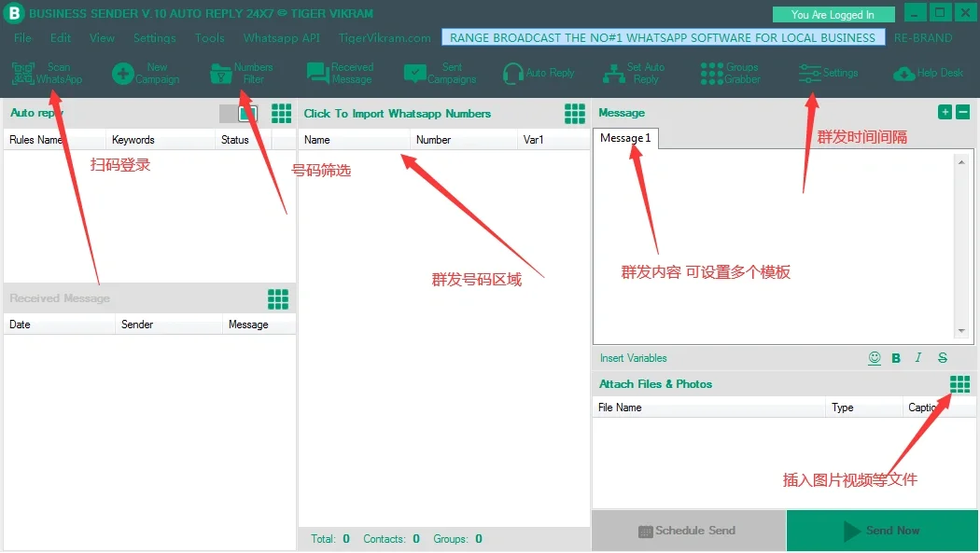Screen dimensions: 980x553
Task: Remove a message tab with minus
Action: tap(963, 112)
